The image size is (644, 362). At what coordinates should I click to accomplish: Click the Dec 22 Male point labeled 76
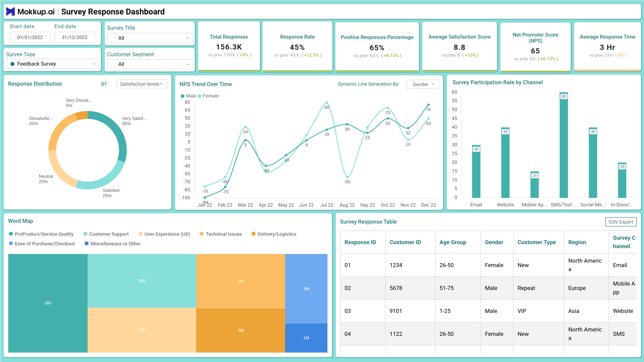(x=428, y=105)
